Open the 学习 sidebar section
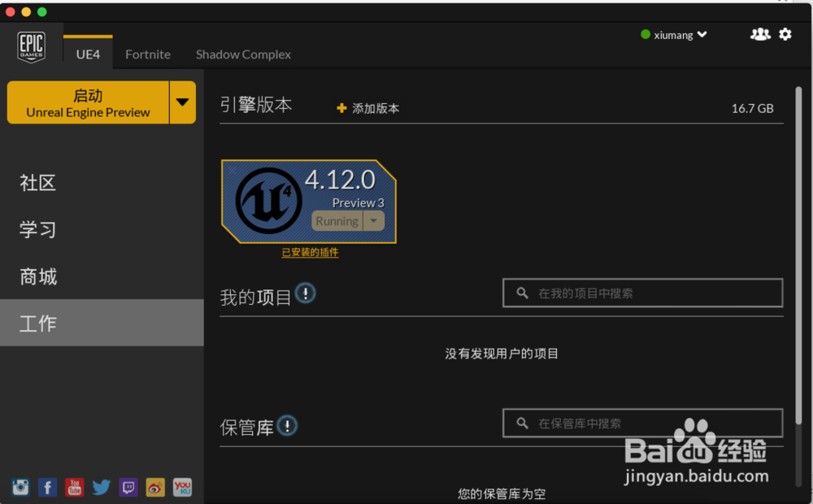813x504 pixels. tap(102, 229)
